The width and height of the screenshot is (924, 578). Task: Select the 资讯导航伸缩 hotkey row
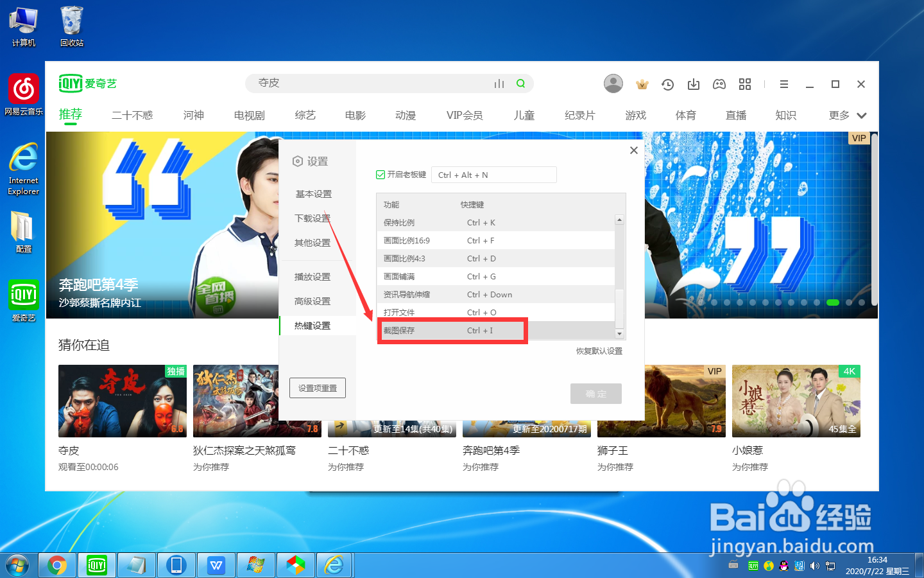pyautogui.click(x=495, y=294)
